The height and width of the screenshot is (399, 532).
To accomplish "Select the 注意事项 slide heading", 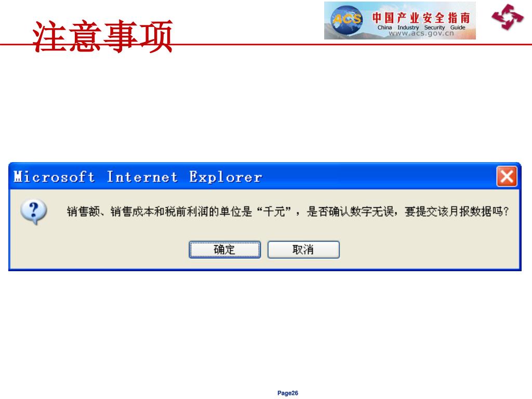I will (102, 36).
